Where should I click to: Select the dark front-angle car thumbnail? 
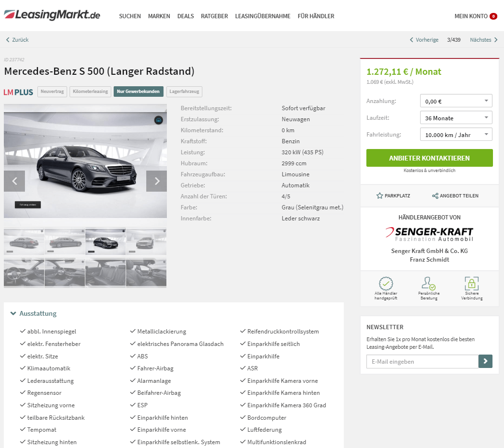[105, 241]
